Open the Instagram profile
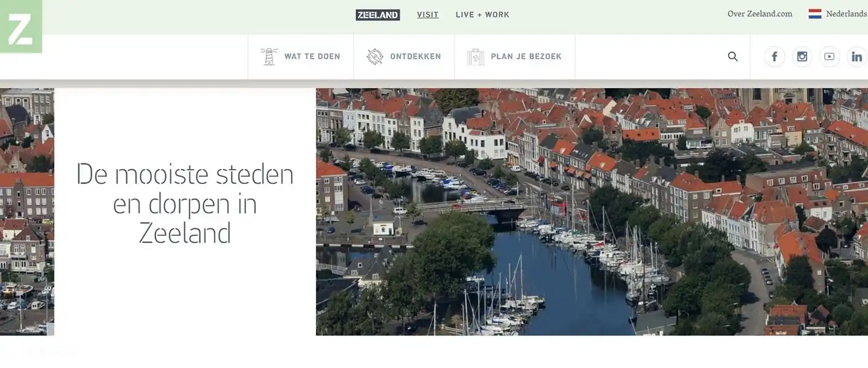The width and height of the screenshot is (868, 368). (802, 57)
